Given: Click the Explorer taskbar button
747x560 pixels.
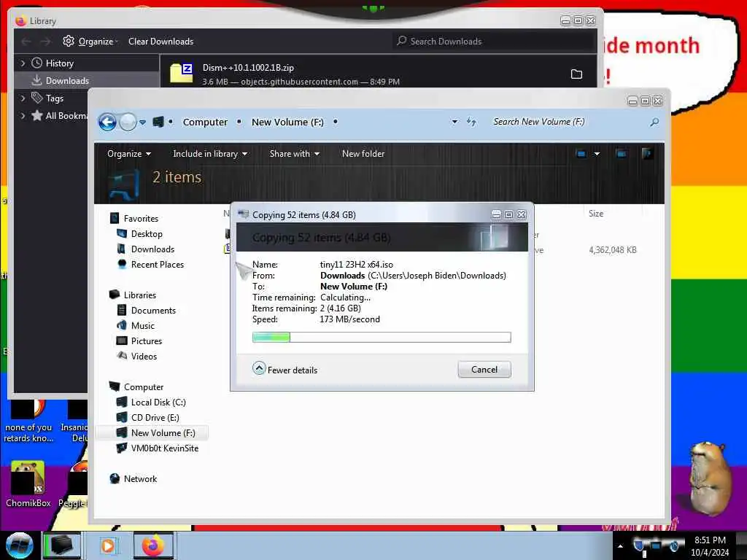Looking at the screenshot, I should pyautogui.click(x=62, y=545).
